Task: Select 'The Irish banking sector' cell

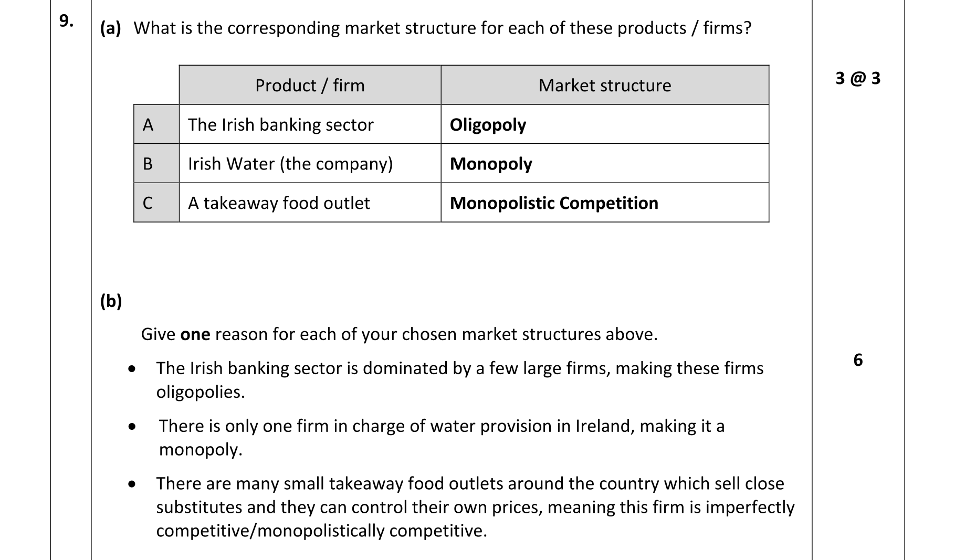Action: point(281,125)
